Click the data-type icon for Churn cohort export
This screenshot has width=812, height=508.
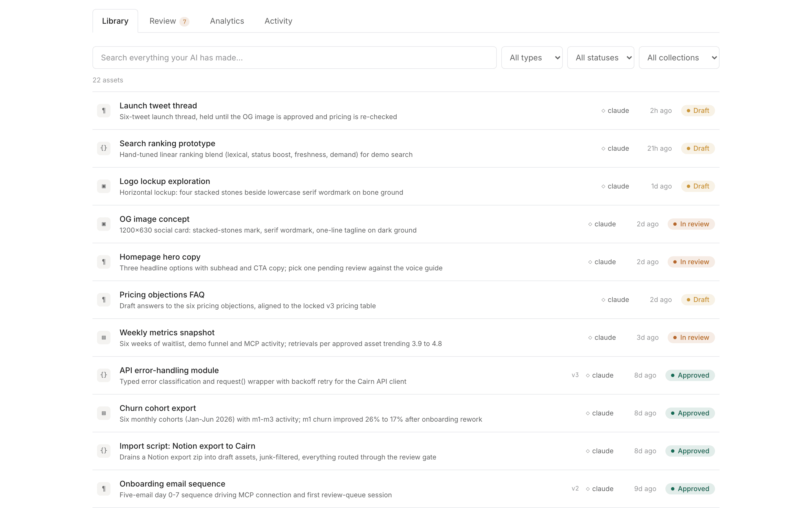tap(104, 413)
